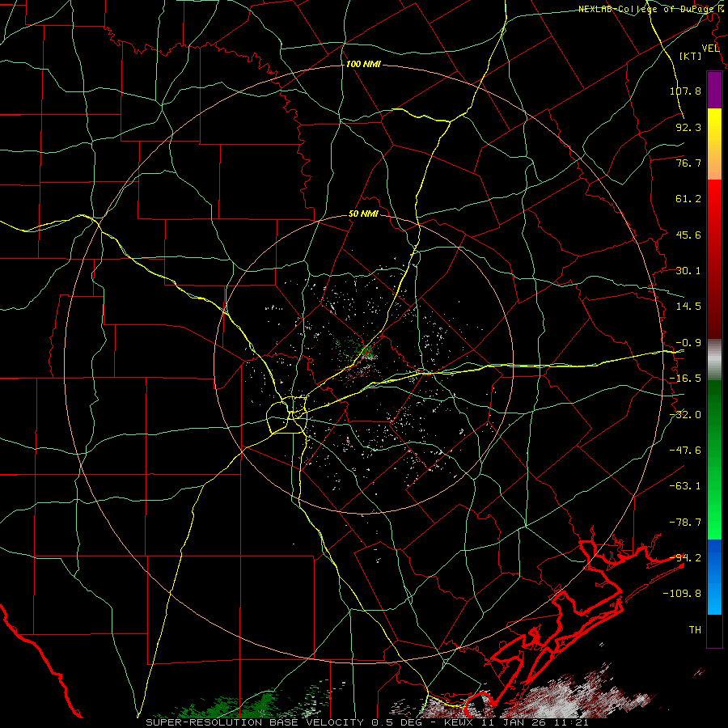Pick the yellow-orange segment of velocity color bar
The height and width of the screenshot is (728, 728).
click(x=714, y=144)
